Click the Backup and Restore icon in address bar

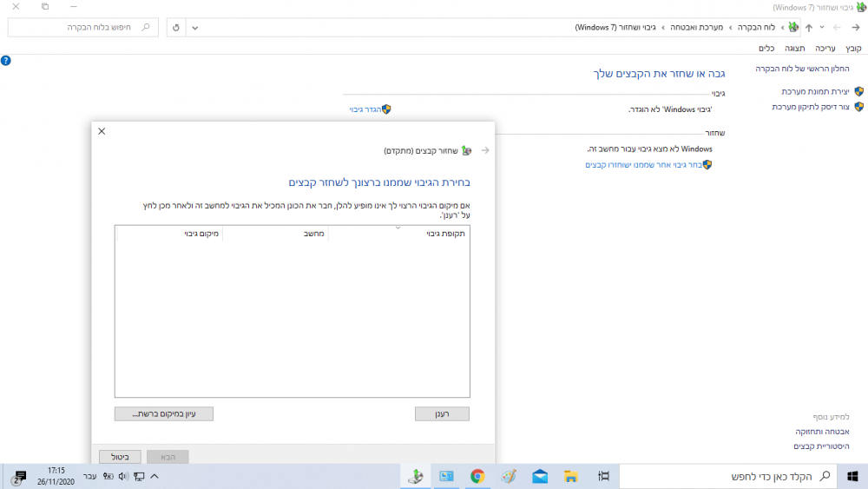tap(794, 27)
